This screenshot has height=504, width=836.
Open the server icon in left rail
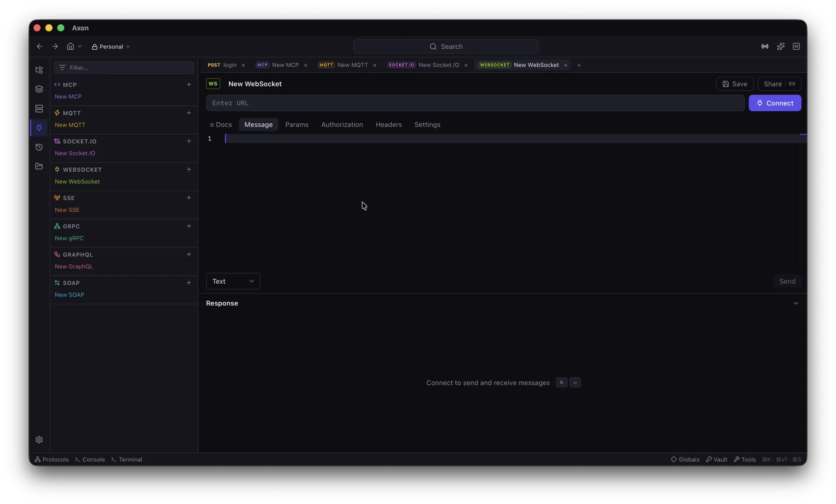click(x=39, y=109)
